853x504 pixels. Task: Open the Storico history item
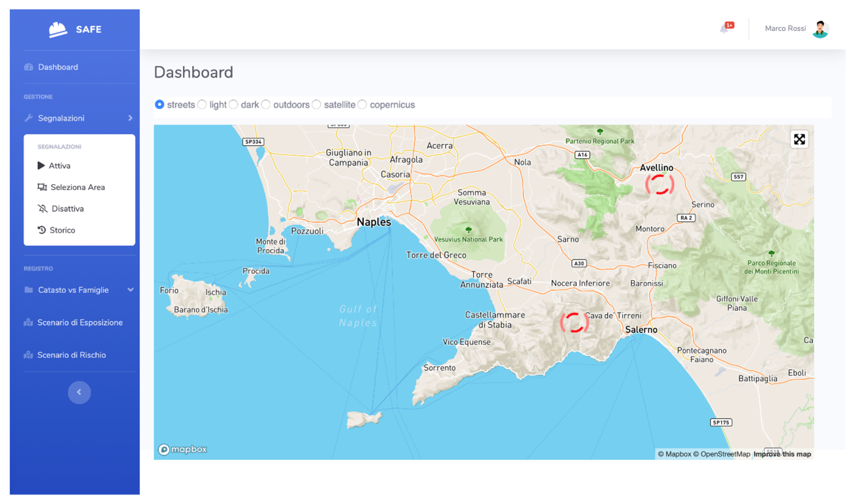[x=62, y=230]
